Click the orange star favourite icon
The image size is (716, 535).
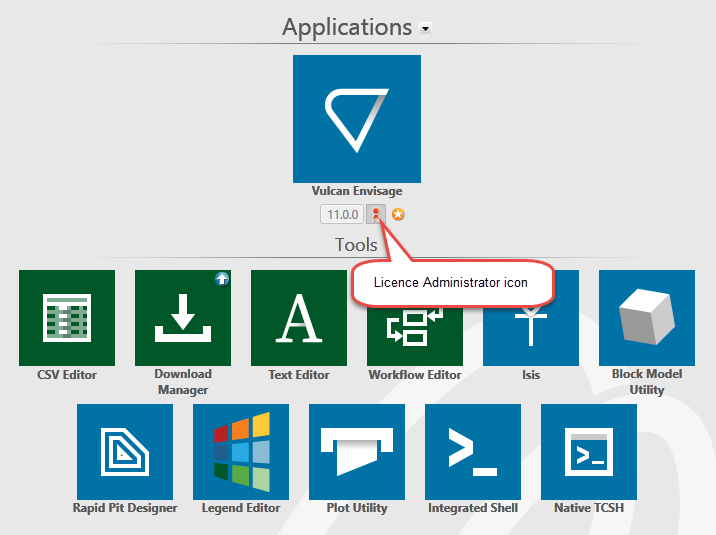click(x=398, y=214)
